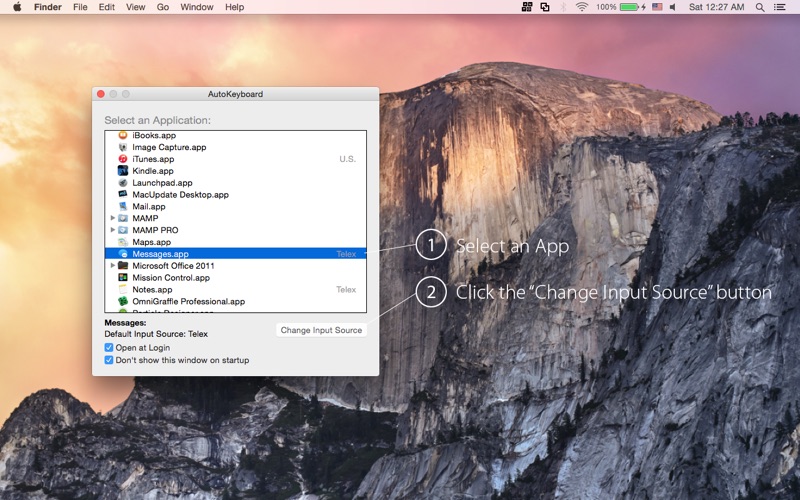The width and height of the screenshot is (800, 500).
Task: Click the Mission Control.app icon
Action: 123,278
